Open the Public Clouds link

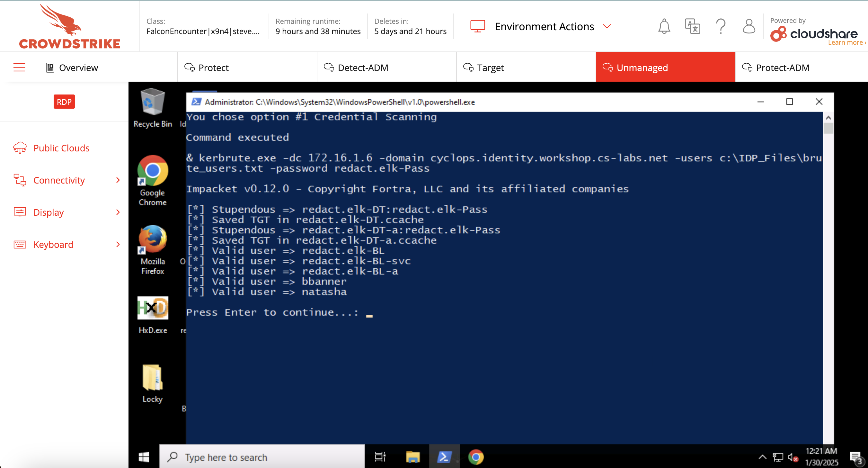(61, 148)
